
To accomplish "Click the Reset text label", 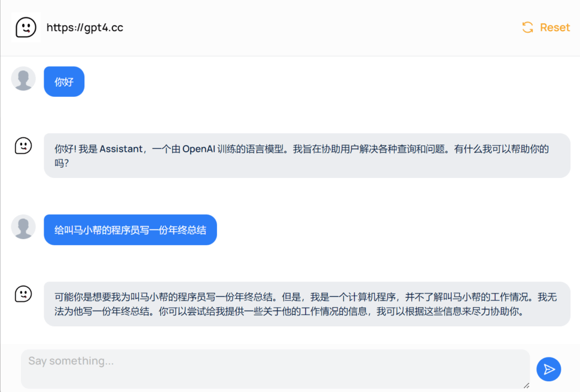I will point(555,27).
